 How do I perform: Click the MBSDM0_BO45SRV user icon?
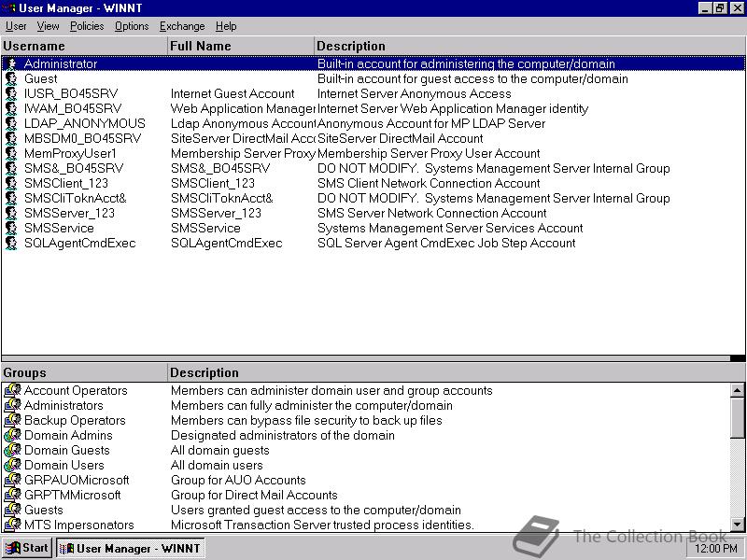[11, 138]
